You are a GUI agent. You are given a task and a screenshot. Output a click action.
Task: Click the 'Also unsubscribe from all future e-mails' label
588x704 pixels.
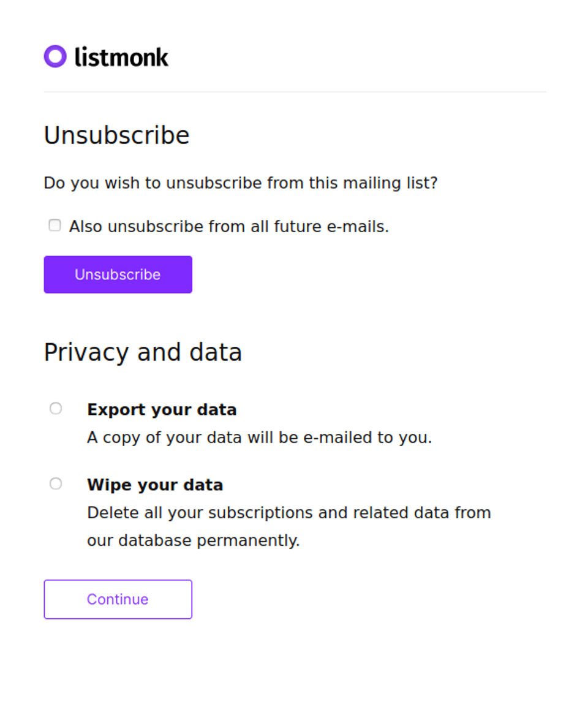point(228,227)
